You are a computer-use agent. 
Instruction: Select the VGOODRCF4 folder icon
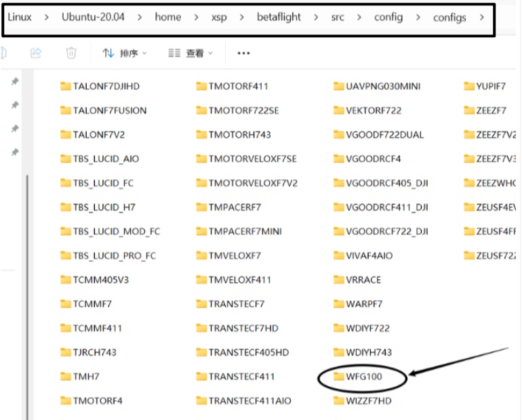(339, 159)
